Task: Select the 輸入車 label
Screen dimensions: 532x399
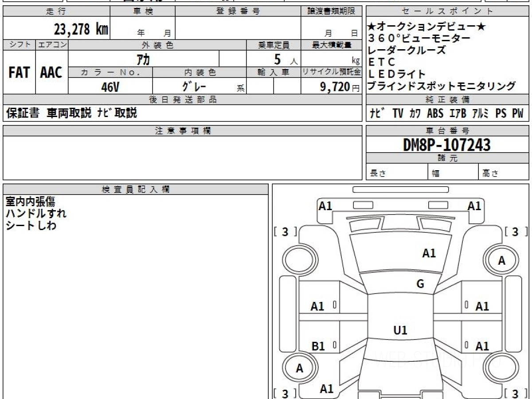Action: pyautogui.click(x=274, y=72)
